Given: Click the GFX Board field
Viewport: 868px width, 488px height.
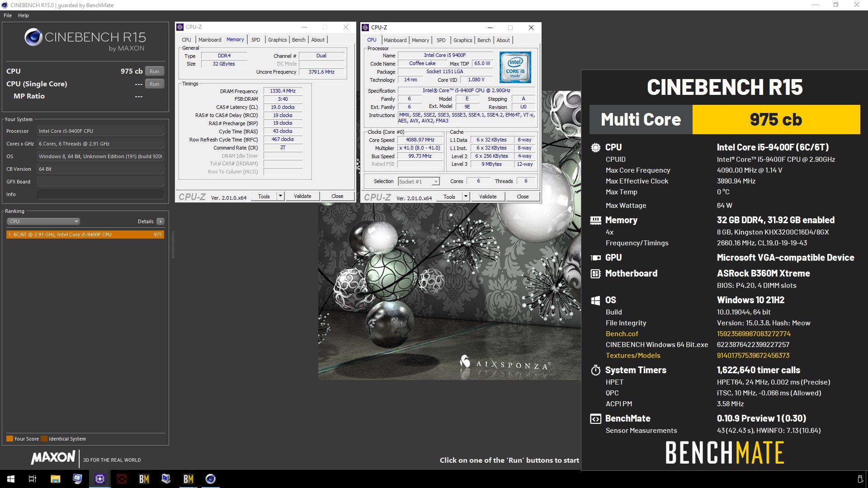Looking at the screenshot, I should pos(100,182).
